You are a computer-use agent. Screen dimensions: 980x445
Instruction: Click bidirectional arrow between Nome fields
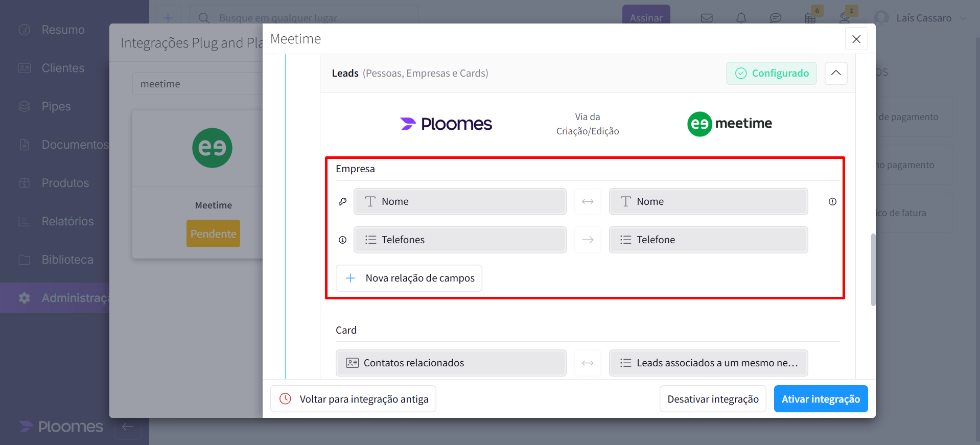click(588, 202)
